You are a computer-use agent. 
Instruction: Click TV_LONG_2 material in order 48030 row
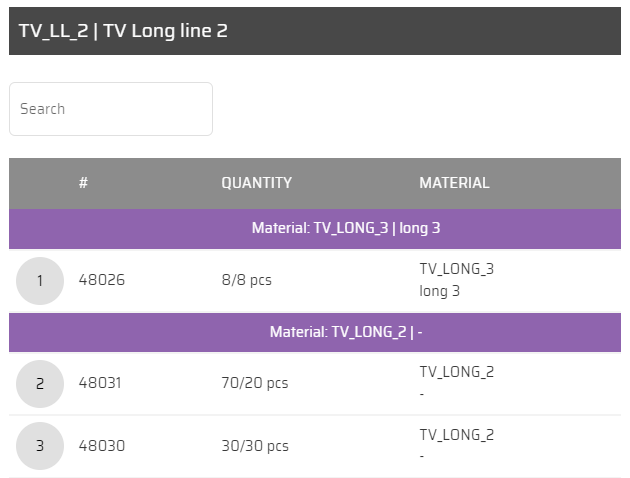[x=456, y=435]
